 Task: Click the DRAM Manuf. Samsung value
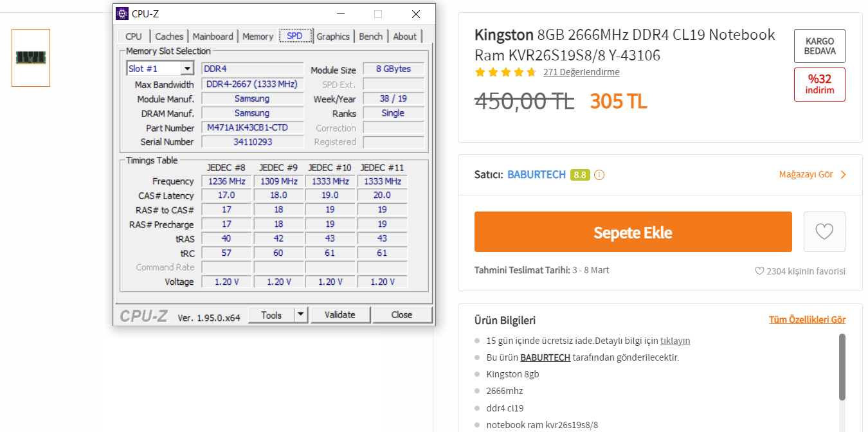pos(253,113)
